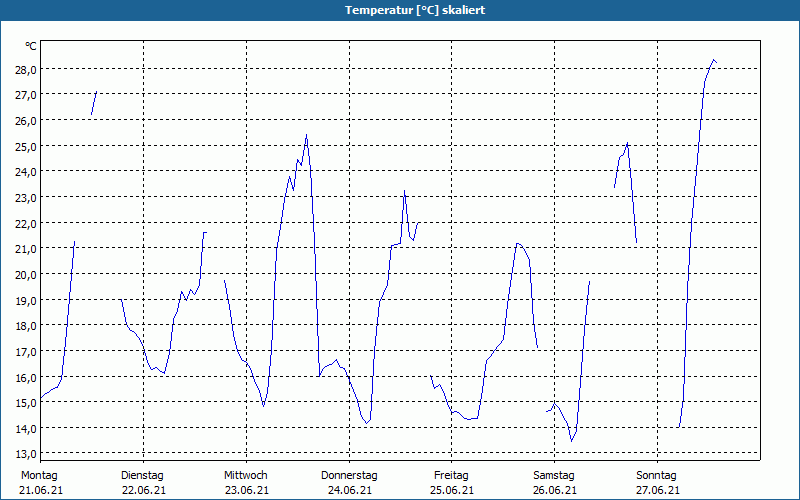Click the Freitag day label

(452, 476)
